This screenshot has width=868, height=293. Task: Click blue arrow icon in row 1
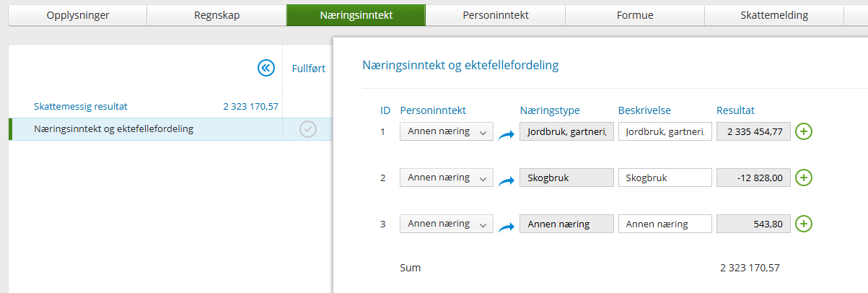tap(506, 134)
